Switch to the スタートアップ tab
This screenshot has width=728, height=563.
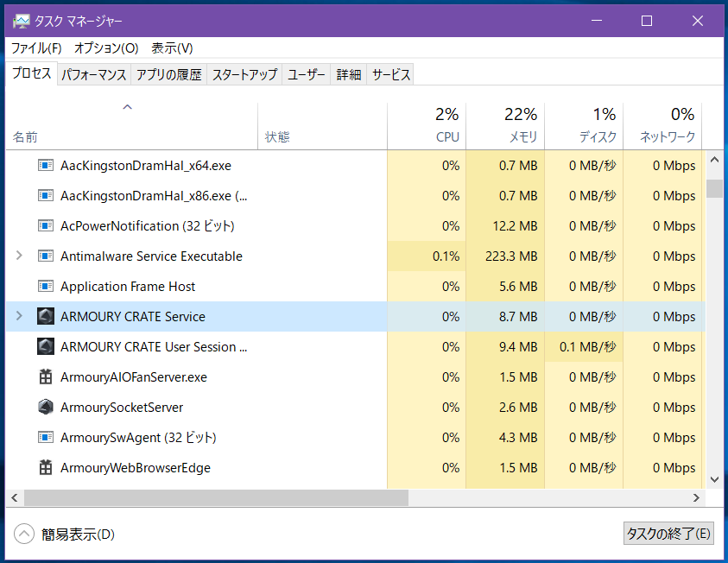point(244,75)
